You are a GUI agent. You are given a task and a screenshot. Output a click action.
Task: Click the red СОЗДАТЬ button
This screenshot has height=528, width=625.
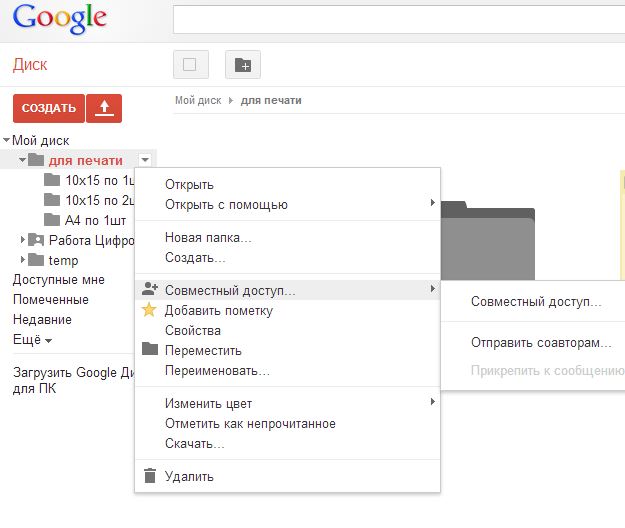click(49, 108)
